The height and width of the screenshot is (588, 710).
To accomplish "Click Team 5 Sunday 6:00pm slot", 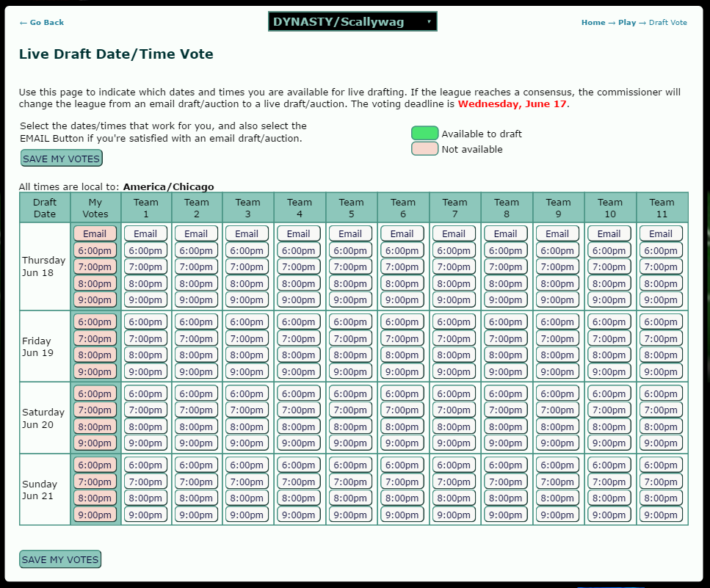I will [x=350, y=465].
